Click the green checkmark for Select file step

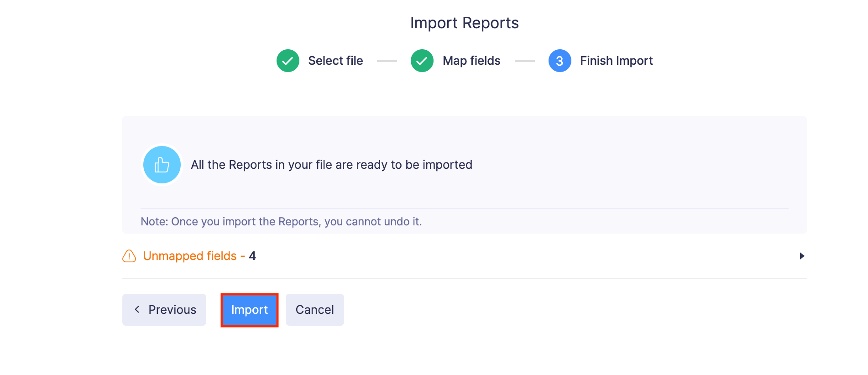coord(288,60)
